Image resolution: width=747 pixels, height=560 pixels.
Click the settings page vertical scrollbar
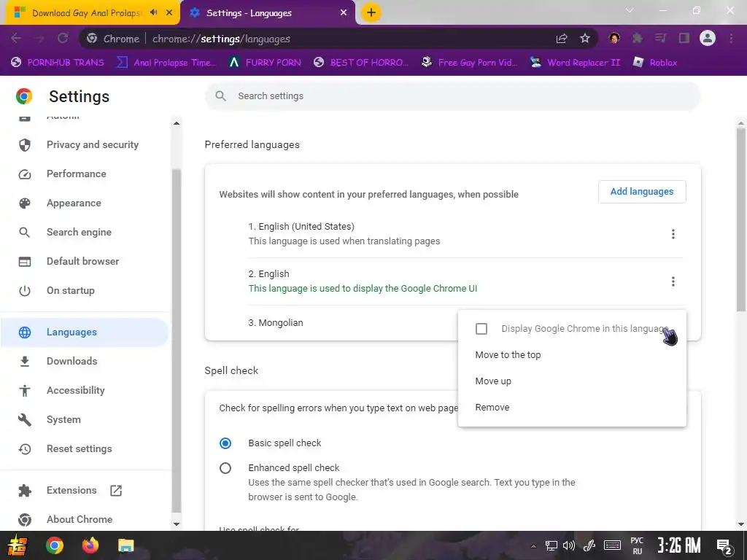click(x=741, y=219)
